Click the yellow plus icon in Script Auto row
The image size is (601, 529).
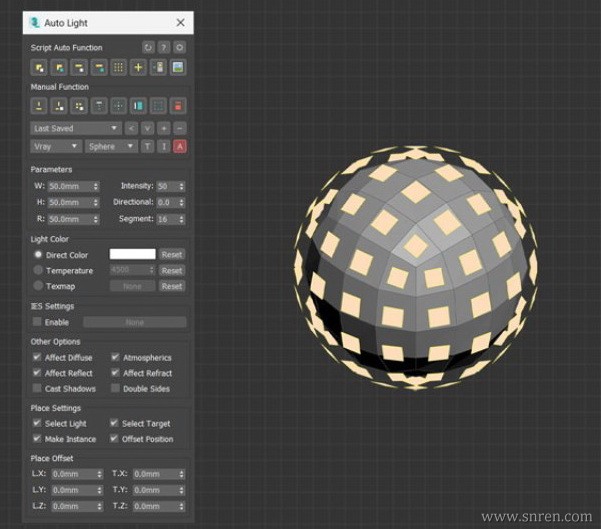tap(139, 67)
